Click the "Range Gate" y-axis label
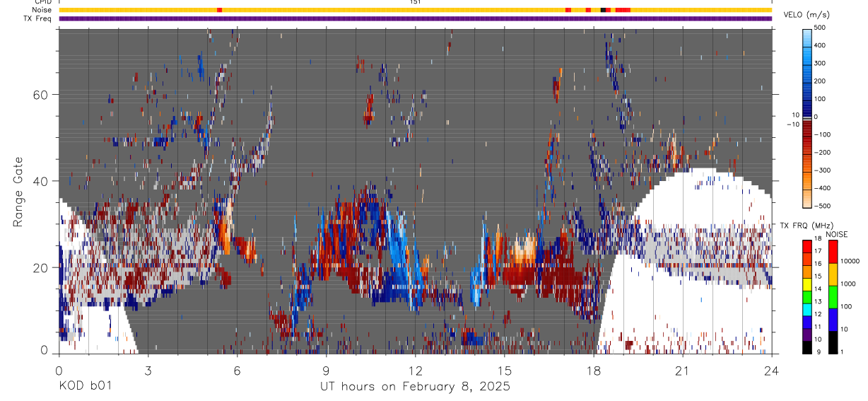 pyautogui.click(x=19, y=192)
